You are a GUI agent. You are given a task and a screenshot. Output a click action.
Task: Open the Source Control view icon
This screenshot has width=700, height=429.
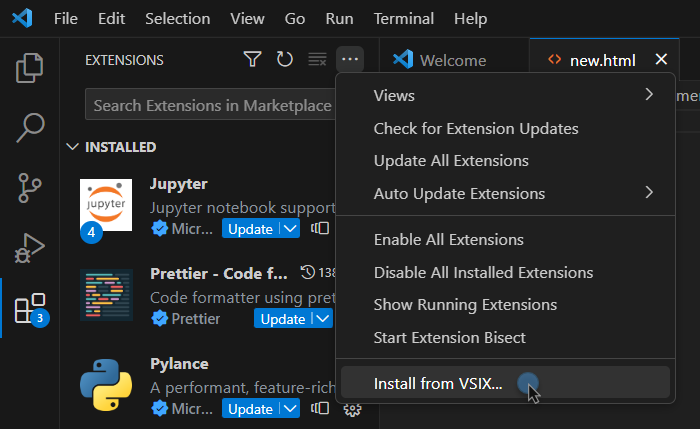30,187
